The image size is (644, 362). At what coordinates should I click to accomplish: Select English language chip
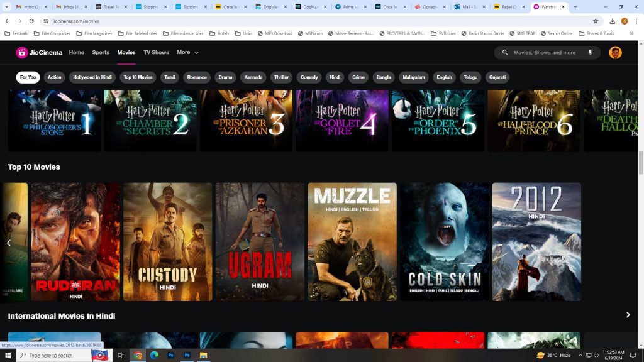(x=444, y=77)
